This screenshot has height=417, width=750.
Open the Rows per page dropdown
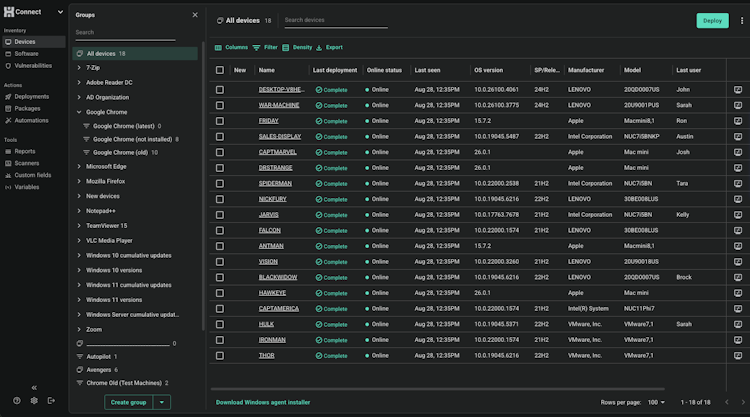click(656, 402)
